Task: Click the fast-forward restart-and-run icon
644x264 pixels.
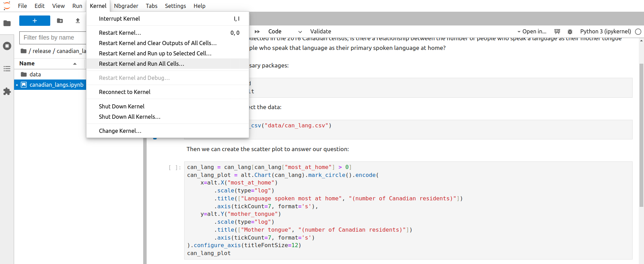Action: coord(257,31)
